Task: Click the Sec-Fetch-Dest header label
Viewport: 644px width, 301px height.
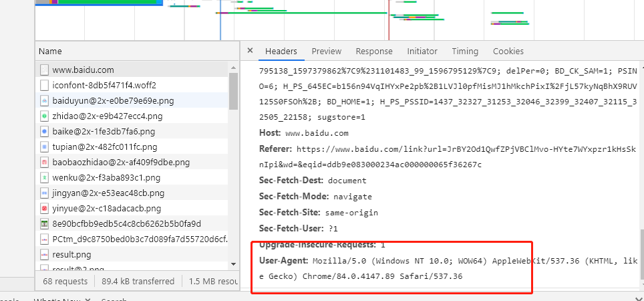Action: tap(292, 181)
